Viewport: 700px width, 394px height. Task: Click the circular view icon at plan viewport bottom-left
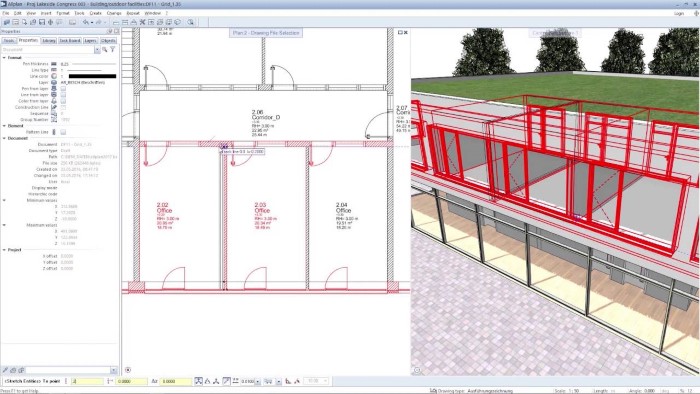point(128,370)
